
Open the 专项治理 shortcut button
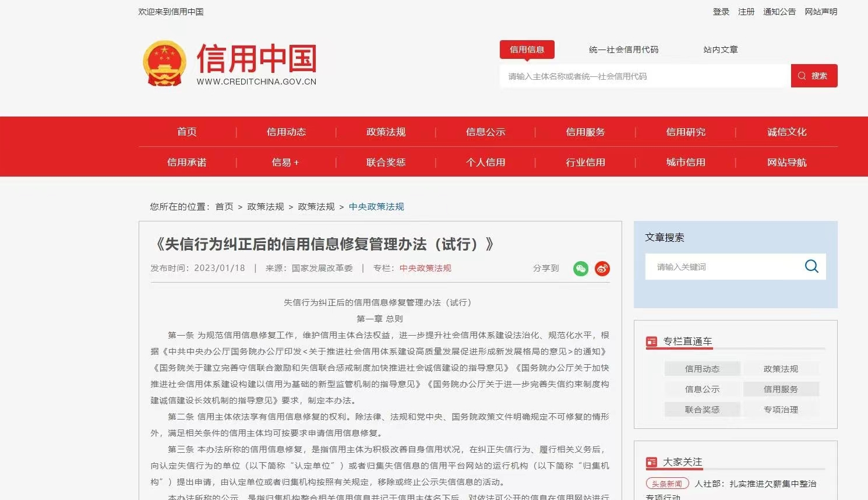coord(781,410)
